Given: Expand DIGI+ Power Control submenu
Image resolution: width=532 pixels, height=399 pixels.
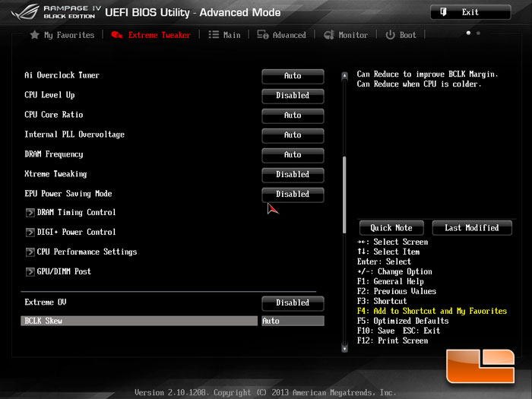Looking at the screenshot, I should [x=76, y=232].
